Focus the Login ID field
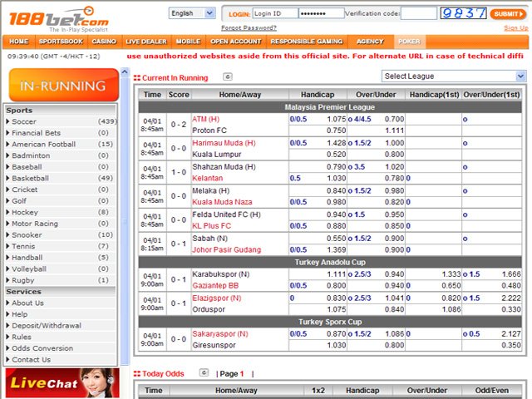This screenshot has height=399, width=532. point(275,13)
